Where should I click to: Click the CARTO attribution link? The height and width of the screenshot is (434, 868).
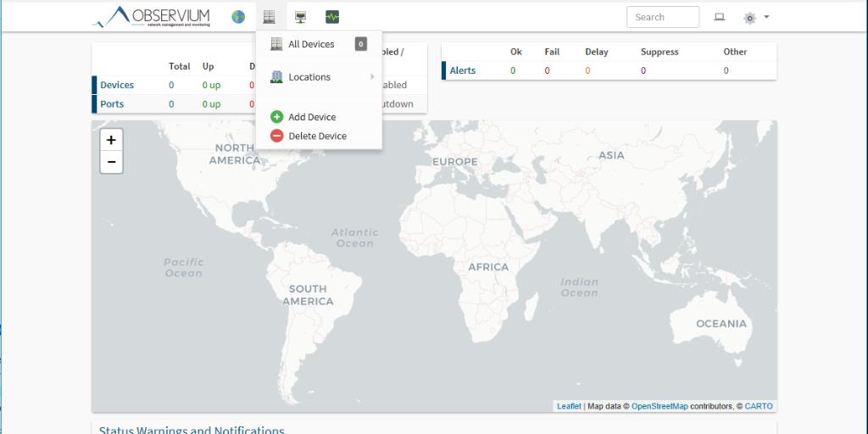(x=759, y=406)
